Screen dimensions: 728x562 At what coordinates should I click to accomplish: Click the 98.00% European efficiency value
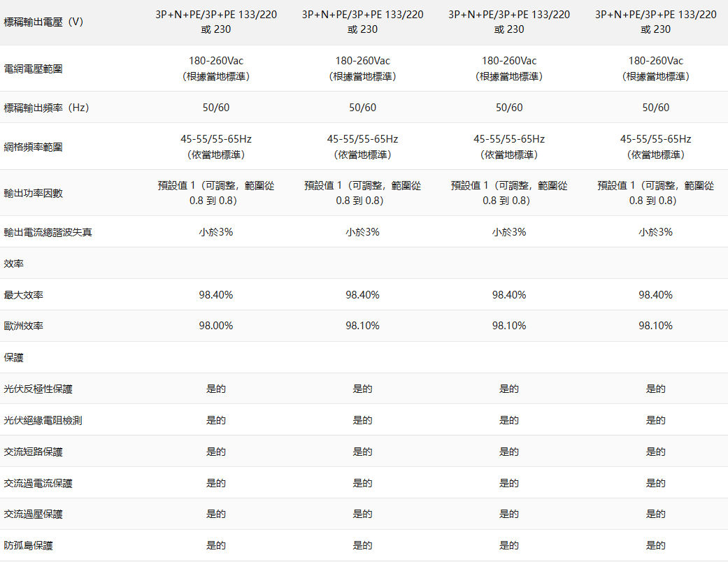point(215,326)
